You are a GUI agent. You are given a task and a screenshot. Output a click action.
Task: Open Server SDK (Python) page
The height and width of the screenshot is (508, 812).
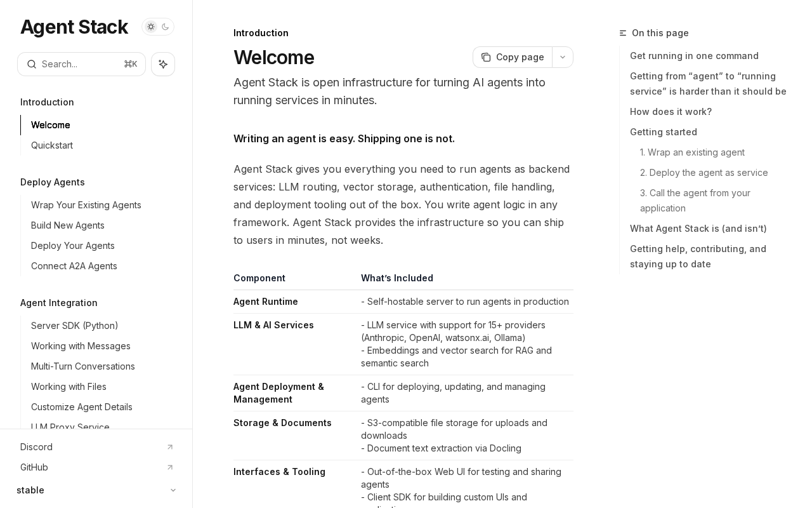pos(75,326)
